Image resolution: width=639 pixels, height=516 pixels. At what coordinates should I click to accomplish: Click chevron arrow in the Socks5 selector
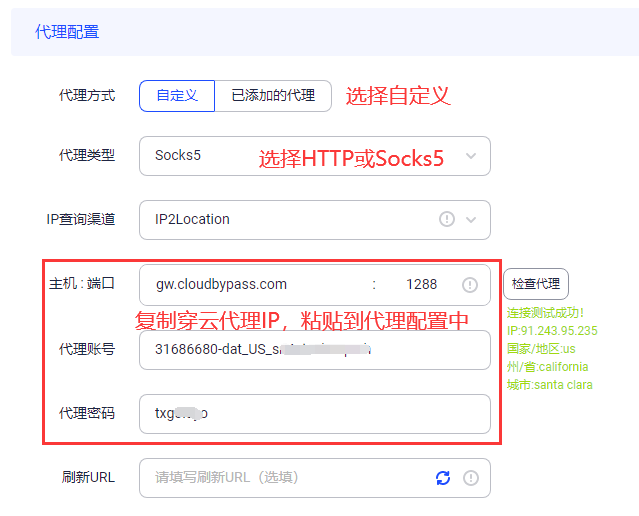[471, 156]
